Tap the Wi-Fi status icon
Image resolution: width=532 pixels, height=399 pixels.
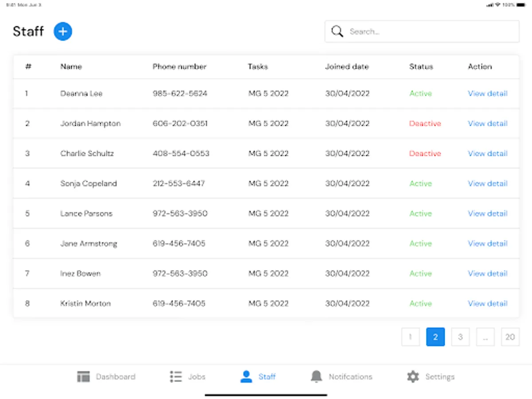pyautogui.click(x=498, y=5)
